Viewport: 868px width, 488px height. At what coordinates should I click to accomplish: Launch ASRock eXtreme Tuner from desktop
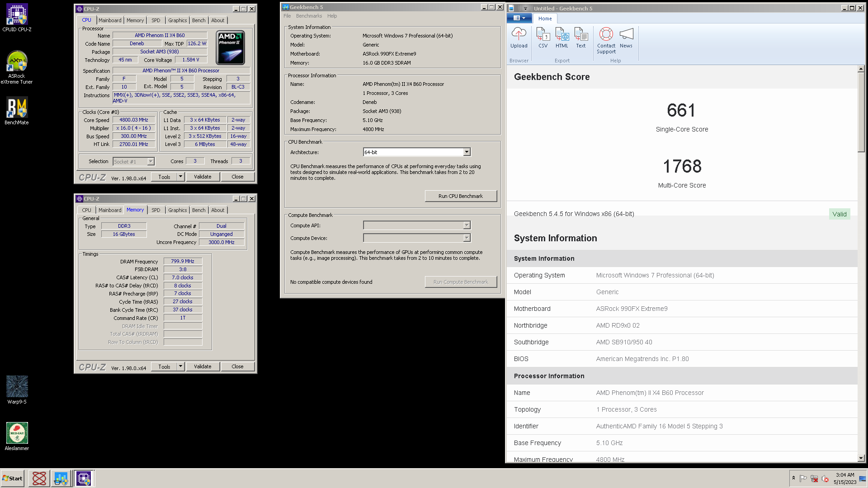(17, 67)
